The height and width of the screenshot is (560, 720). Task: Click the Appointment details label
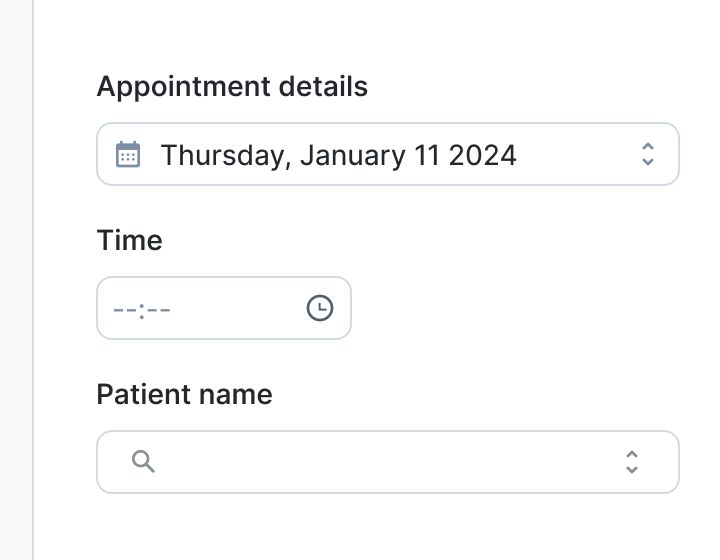coord(232,87)
